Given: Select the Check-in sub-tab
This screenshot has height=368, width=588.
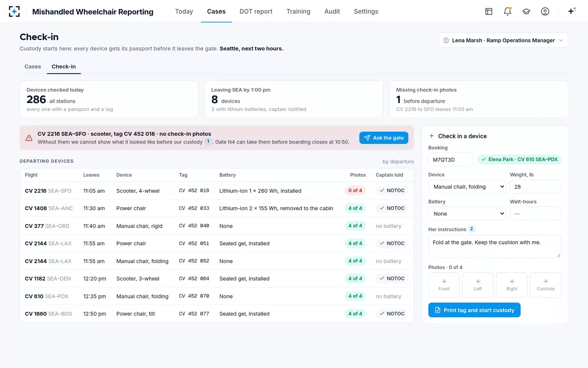Looking at the screenshot, I should [x=64, y=67].
